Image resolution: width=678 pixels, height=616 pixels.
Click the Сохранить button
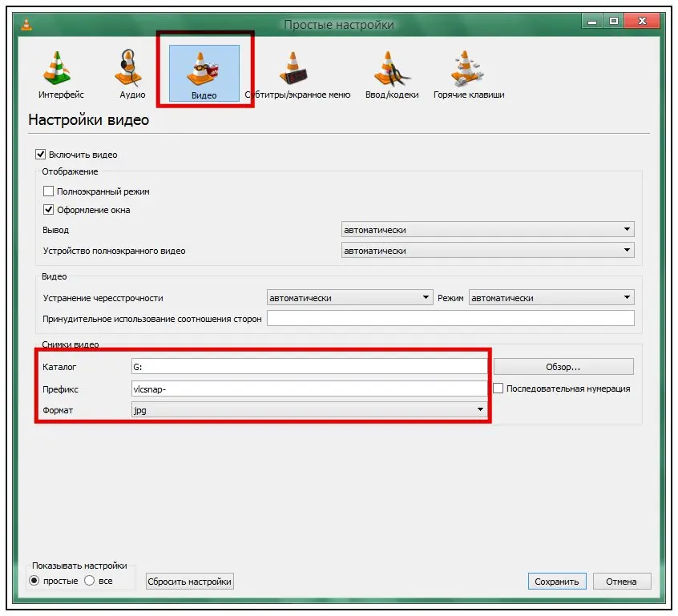click(556, 582)
